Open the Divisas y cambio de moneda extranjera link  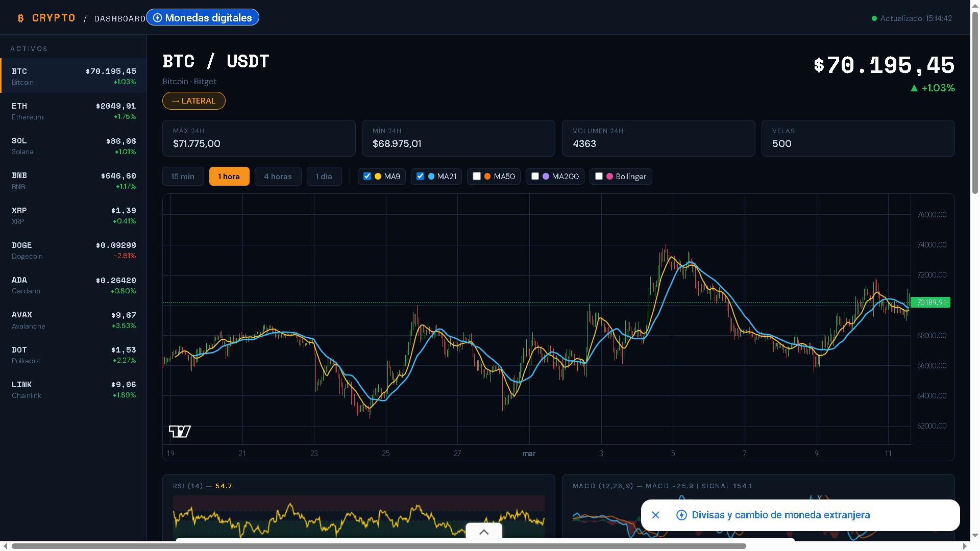(780, 515)
